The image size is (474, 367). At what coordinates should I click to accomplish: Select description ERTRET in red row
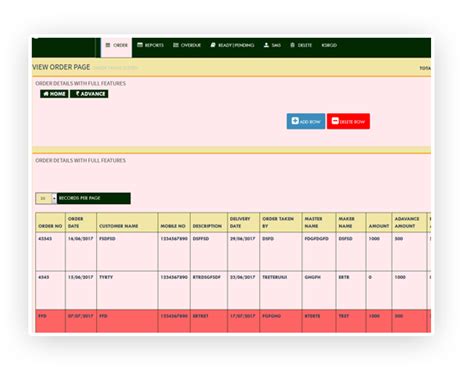pyautogui.click(x=209, y=321)
